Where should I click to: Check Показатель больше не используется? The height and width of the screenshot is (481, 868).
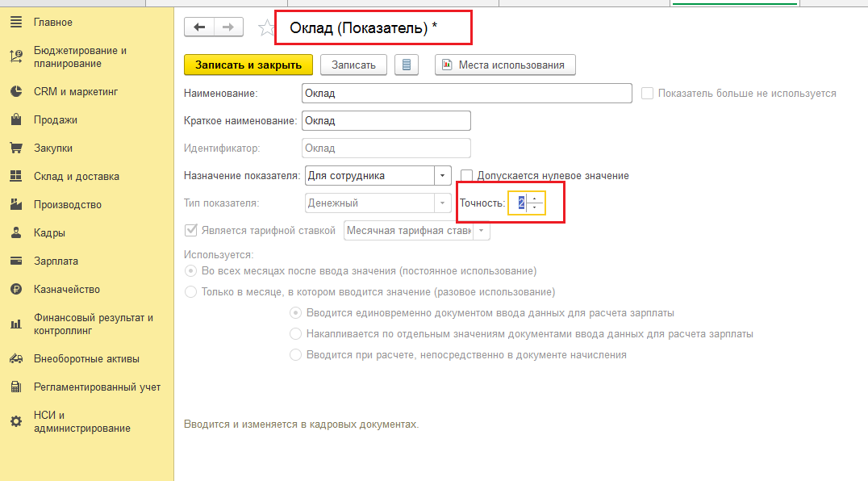point(648,93)
